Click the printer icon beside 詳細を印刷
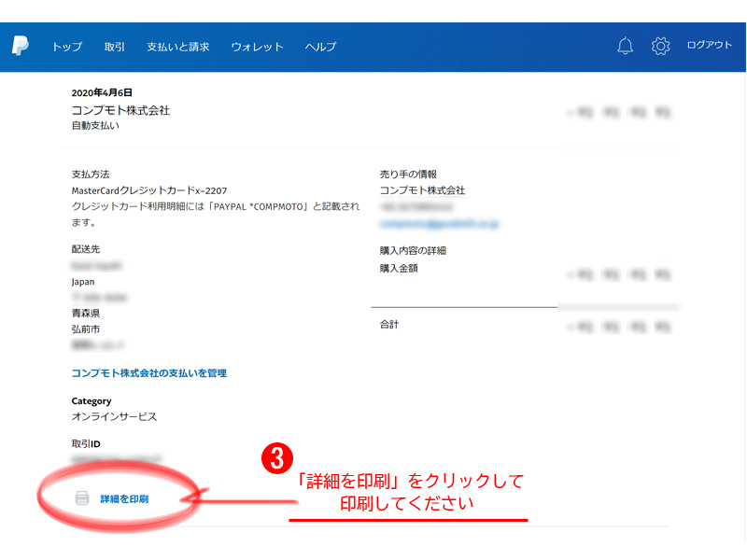This screenshot has height=560, width=747. point(82,498)
